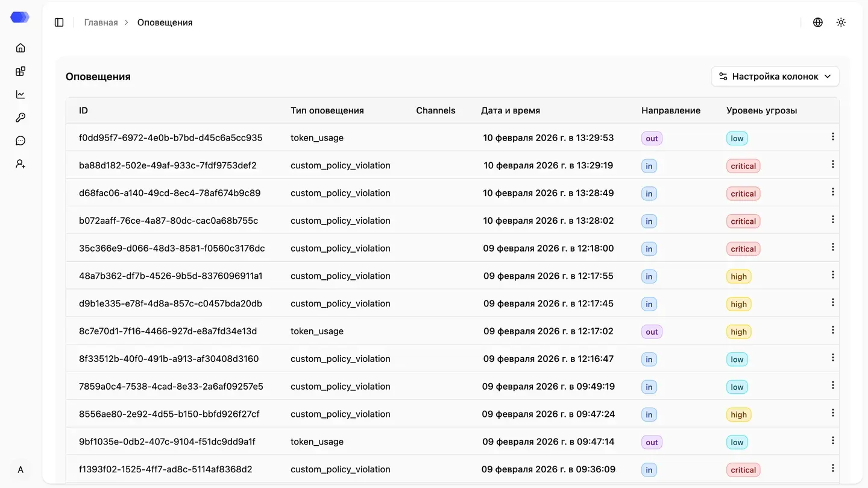
Task: Open row actions for alert 48a7b362
Action: click(x=833, y=274)
